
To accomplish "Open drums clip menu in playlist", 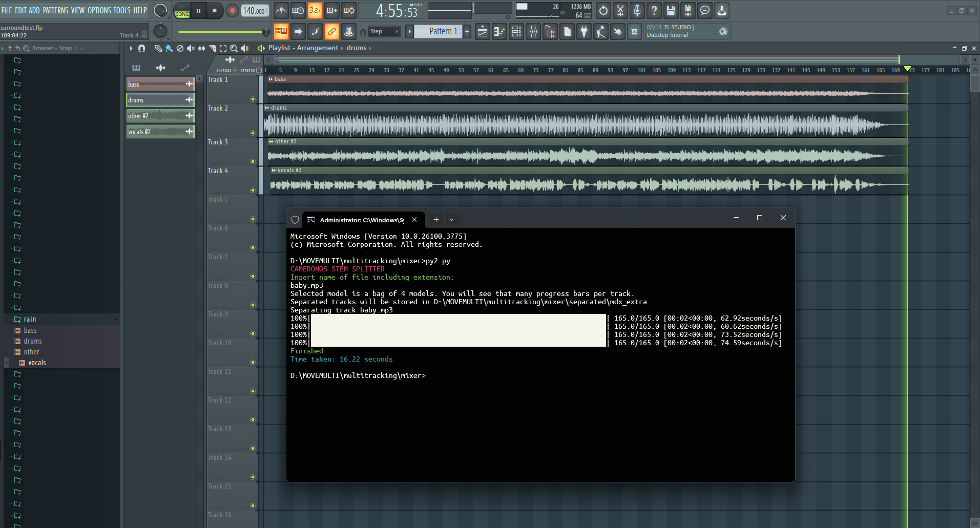I will pos(267,108).
